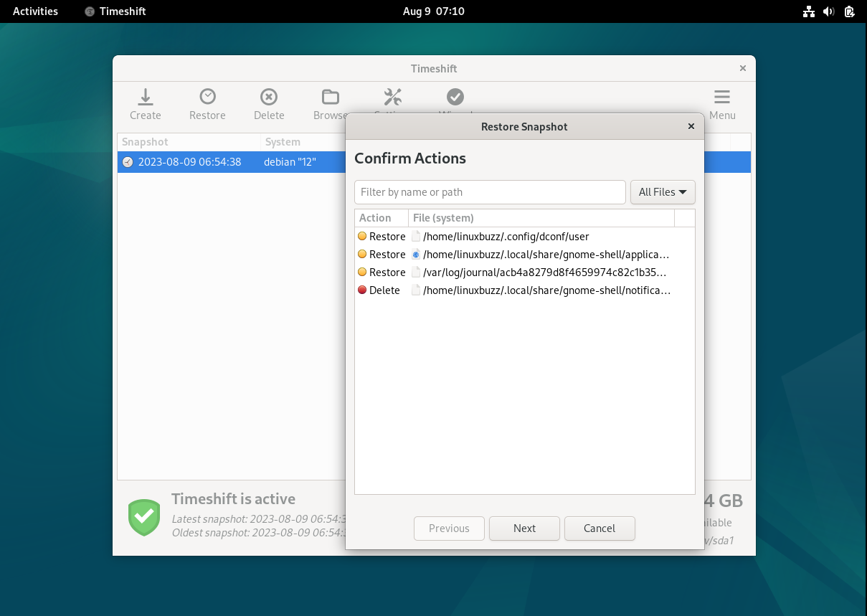
Task: Click the blue application icon in gnome-shell/applica row
Action: (x=416, y=255)
